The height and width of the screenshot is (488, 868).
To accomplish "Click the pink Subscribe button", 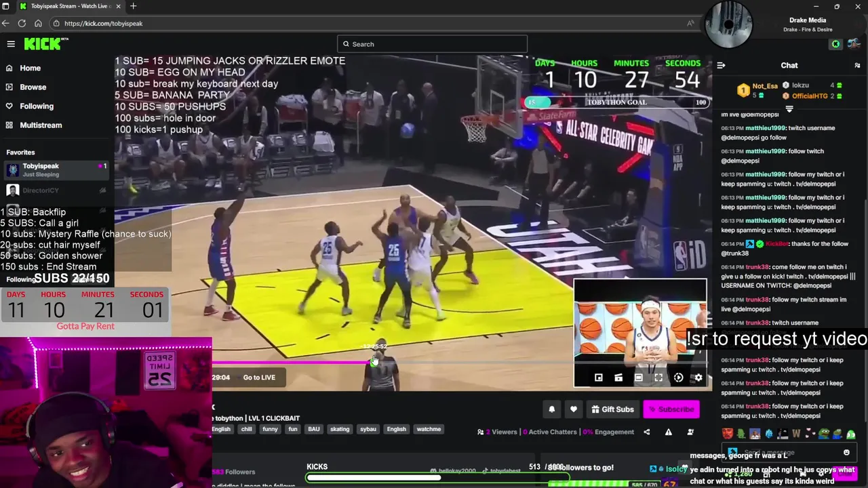I will click(x=671, y=409).
